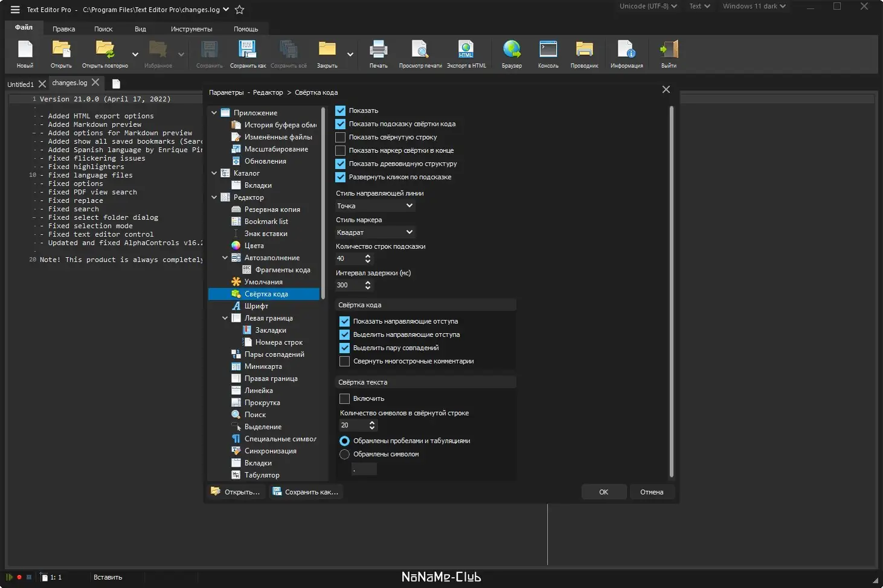The width and height of the screenshot is (883, 588).
Task: Select the Обрамлены символом radio button
Action: click(x=345, y=454)
